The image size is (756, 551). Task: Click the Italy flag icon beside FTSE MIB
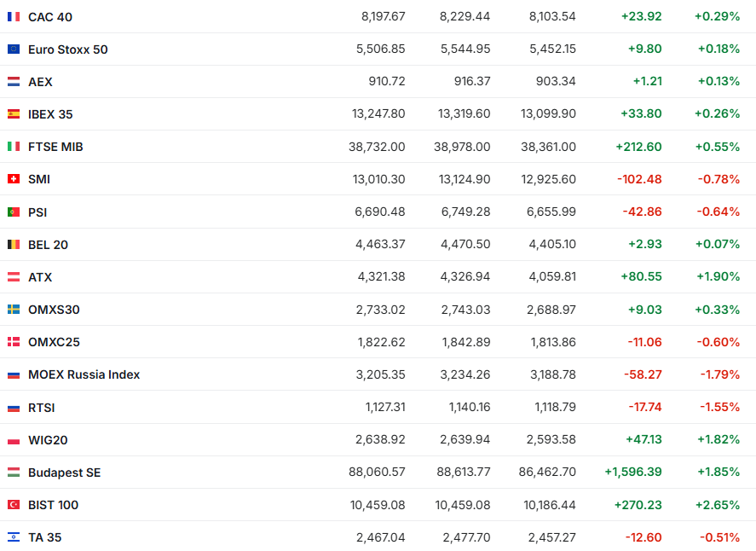click(x=14, y=147)
